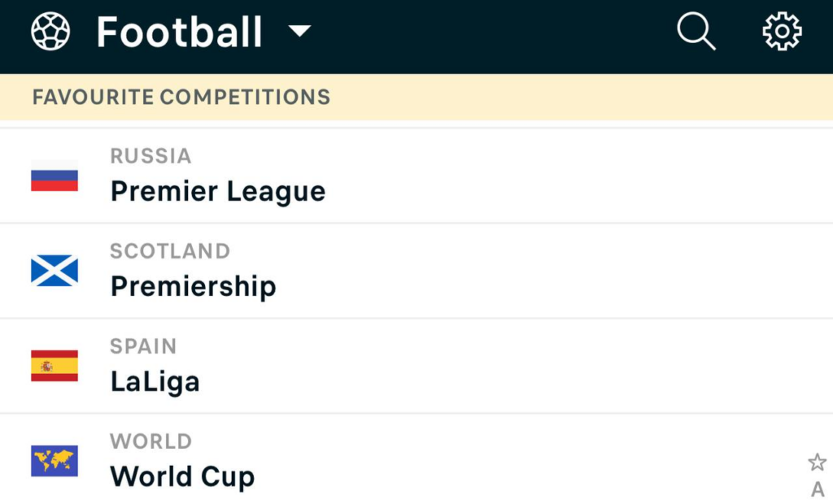Jump to letter A in index
Screen dimensions: 833x504
coord(818,489)
